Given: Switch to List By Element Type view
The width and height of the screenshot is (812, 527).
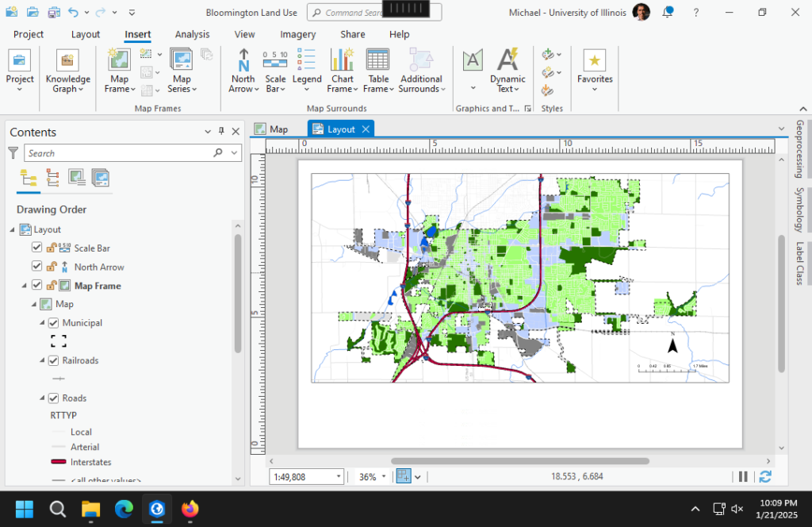Looking at the screenshot, I should [x=52, y=178].
